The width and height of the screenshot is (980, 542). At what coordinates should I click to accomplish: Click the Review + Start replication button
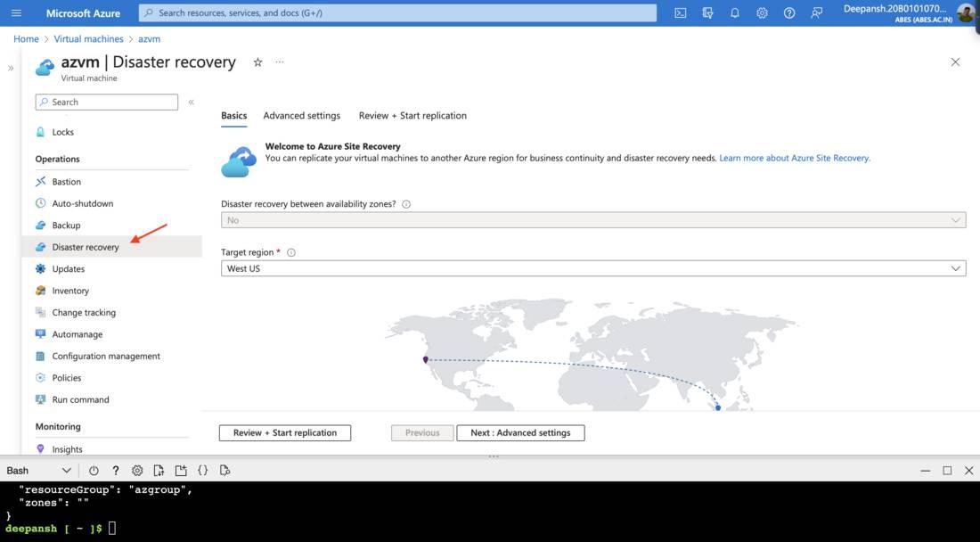pyautogui.click(x=285, y=432)
